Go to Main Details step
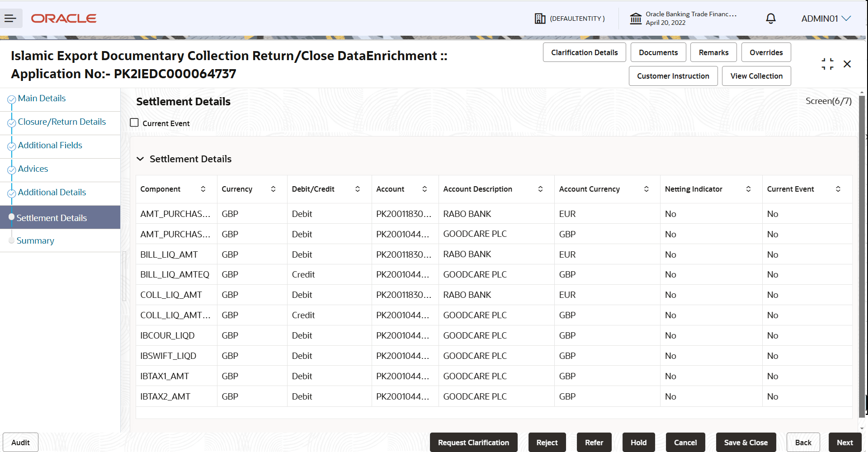The height and width of the screenshot is (452, 868). point(42,98)
